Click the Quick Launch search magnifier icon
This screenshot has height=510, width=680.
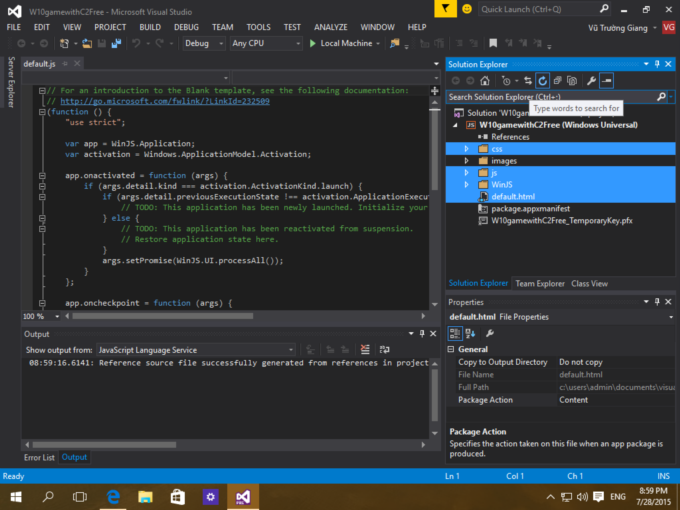tap(604, 9)
